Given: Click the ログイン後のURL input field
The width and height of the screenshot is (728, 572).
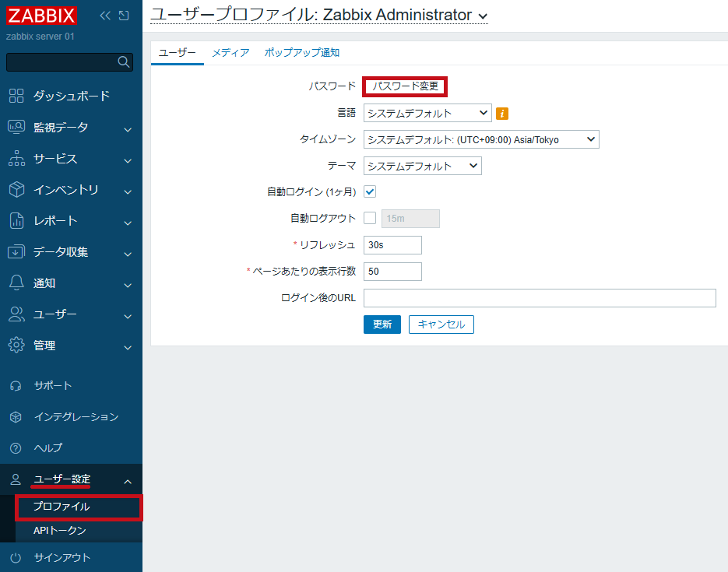Looking at the screenshot, I should click(x=540, y=298).
